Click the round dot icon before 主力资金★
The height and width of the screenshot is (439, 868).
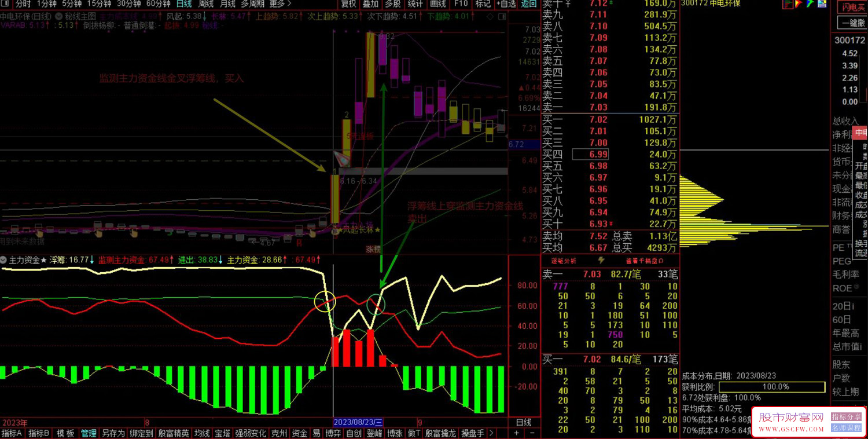[4, 260]
